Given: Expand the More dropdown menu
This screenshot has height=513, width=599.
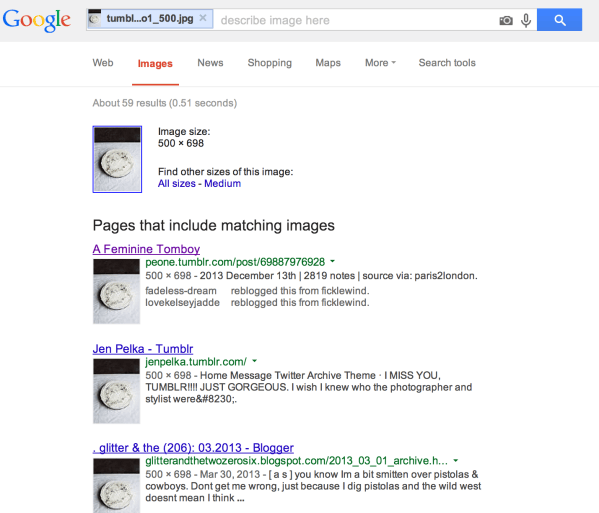Looking at the screenshot, I should 380,63.
